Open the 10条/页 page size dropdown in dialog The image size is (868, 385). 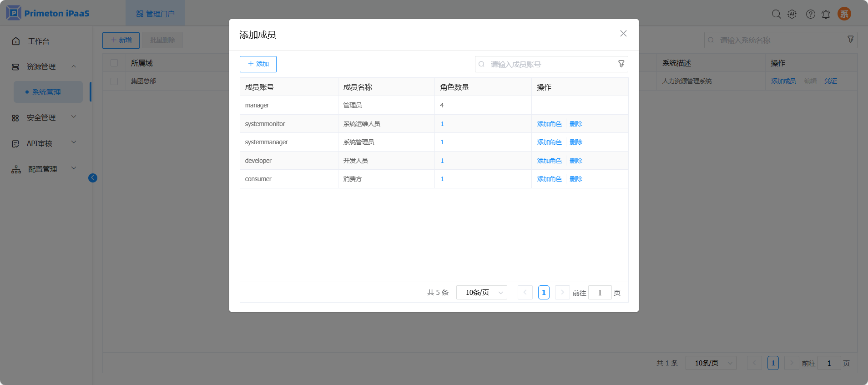click(481, 293)
